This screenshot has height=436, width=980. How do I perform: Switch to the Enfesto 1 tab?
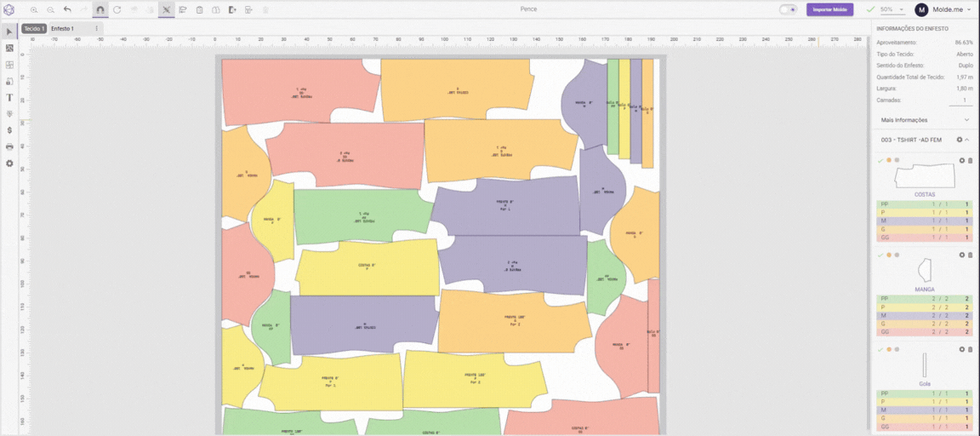point(62,29)
